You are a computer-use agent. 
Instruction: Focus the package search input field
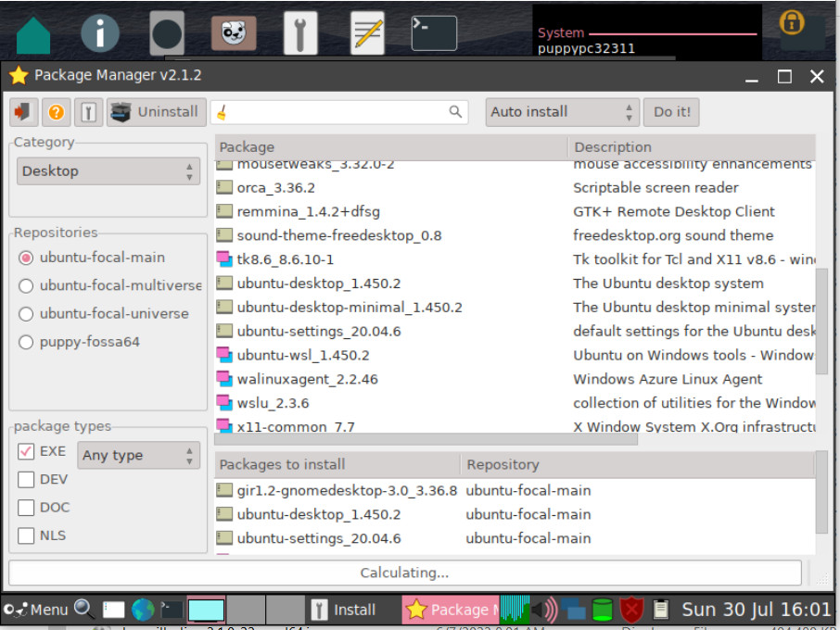[x=338, y=112]
